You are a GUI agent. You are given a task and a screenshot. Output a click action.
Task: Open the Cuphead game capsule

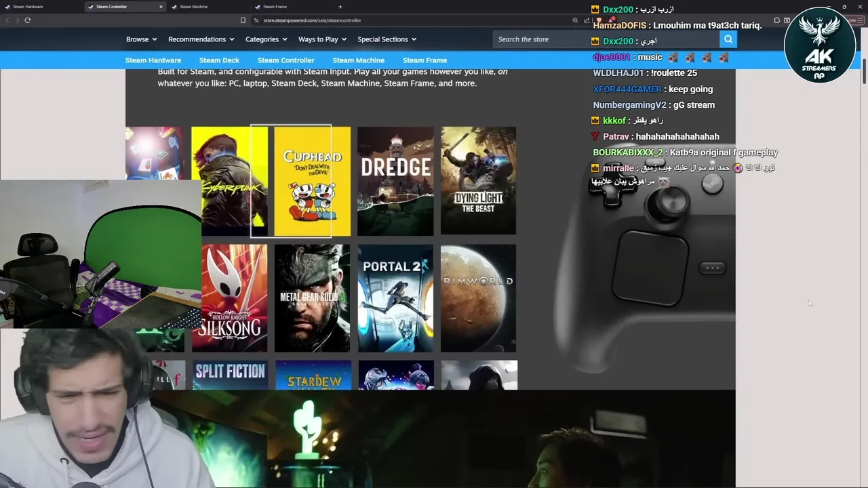[x=312, y=181]
